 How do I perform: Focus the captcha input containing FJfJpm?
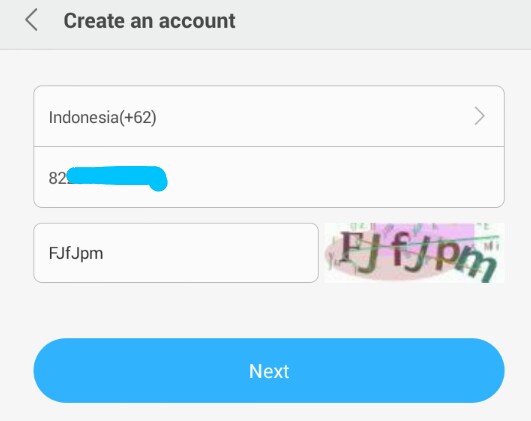point(176,253)
